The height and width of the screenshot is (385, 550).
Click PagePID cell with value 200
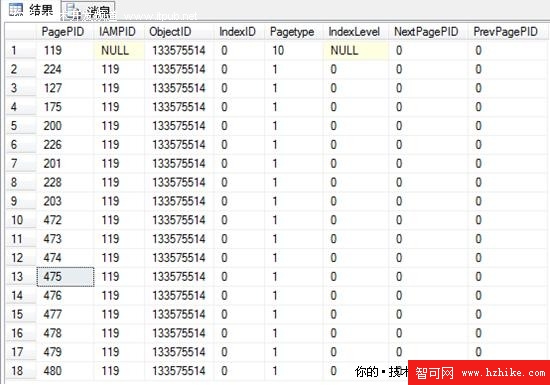[65, 126]
